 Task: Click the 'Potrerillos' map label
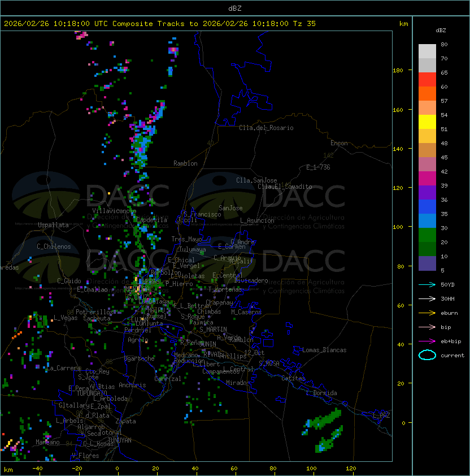(x=94, y=312)
